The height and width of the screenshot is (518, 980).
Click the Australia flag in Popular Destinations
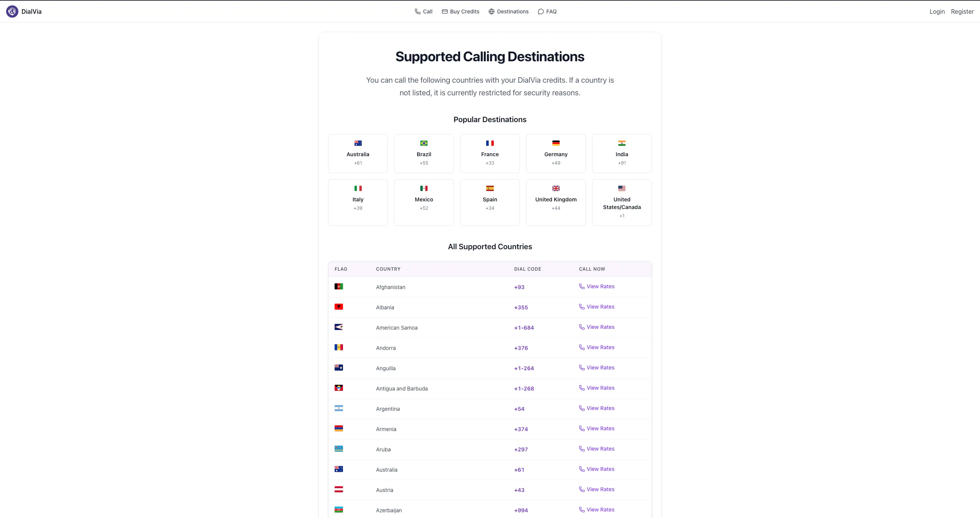click(358, 143)
